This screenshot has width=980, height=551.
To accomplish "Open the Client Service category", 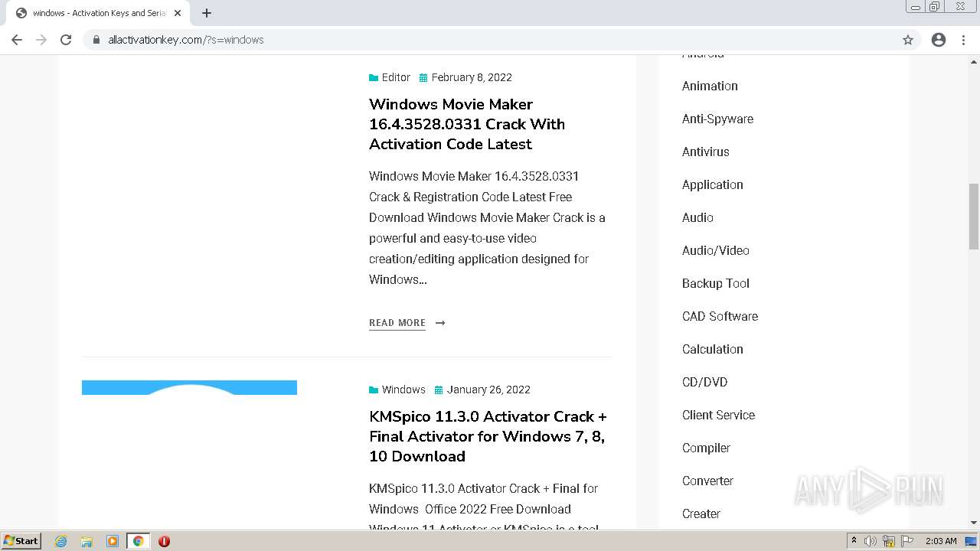I will 718,415.
